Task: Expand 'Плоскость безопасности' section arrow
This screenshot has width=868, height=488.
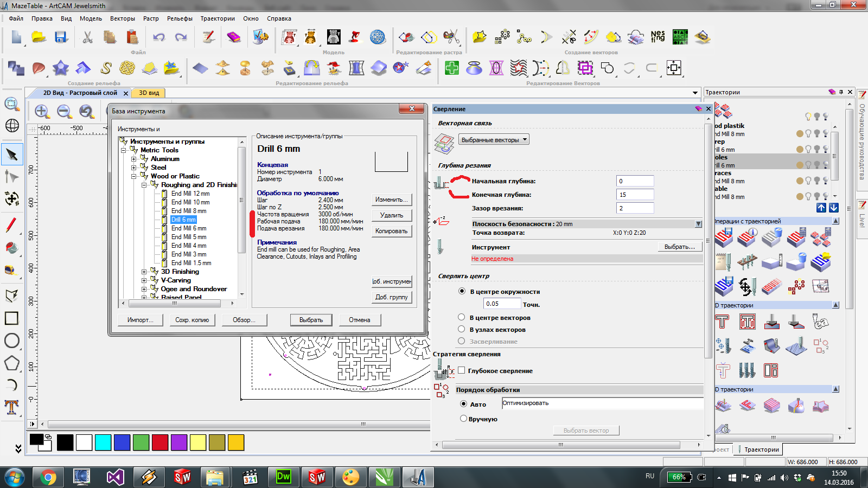Action: click(x=699, y=224)
